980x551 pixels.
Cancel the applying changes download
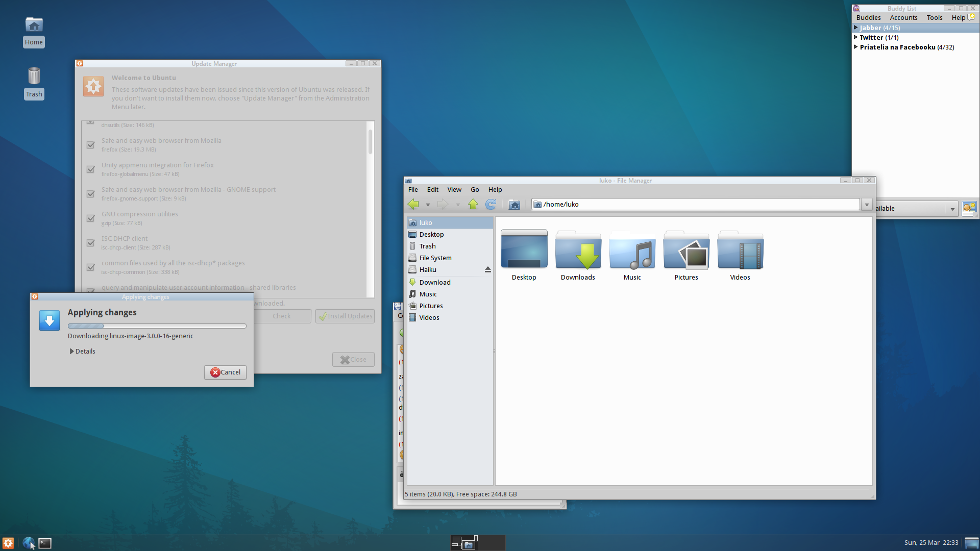coord(225,372)
